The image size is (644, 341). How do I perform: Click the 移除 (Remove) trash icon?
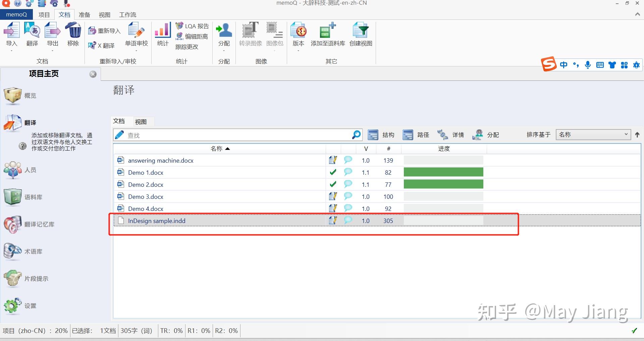(73, 32)
